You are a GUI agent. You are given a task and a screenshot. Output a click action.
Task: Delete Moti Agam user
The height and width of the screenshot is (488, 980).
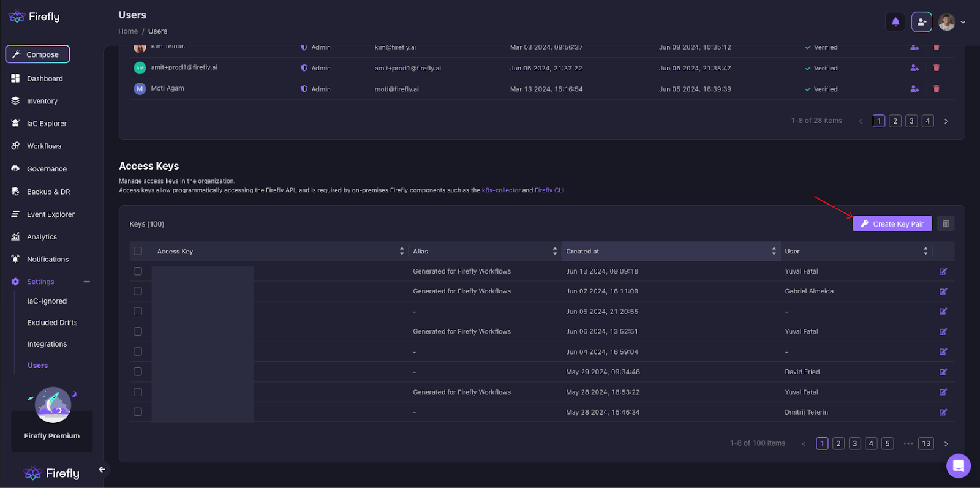[937, 89]
